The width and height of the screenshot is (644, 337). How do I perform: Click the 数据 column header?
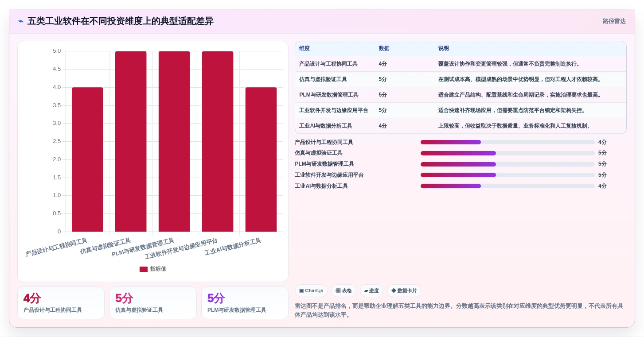(384, 49)
